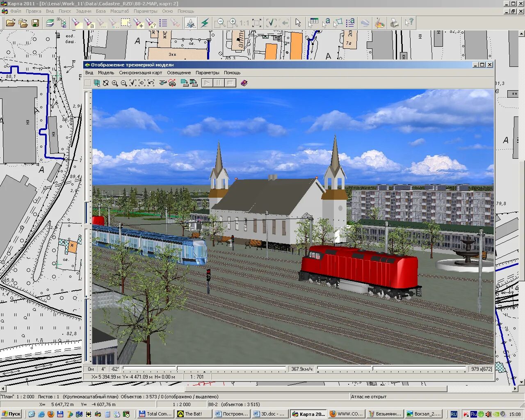Image resolution: width=525 pixels, height=420 pixels.
Task: Select the flashlight search by name tool
Action: [89, 23]
